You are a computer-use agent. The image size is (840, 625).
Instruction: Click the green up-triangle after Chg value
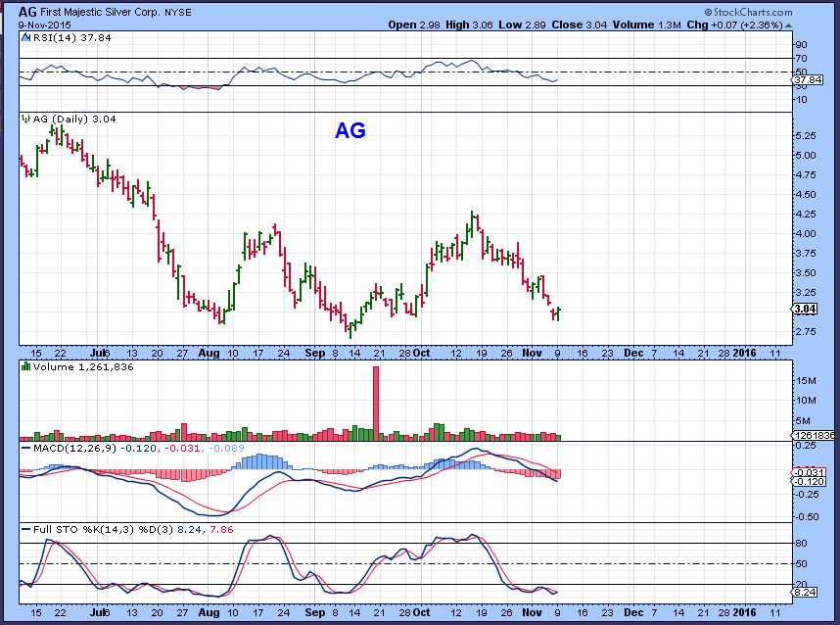(x=788, y=25)
